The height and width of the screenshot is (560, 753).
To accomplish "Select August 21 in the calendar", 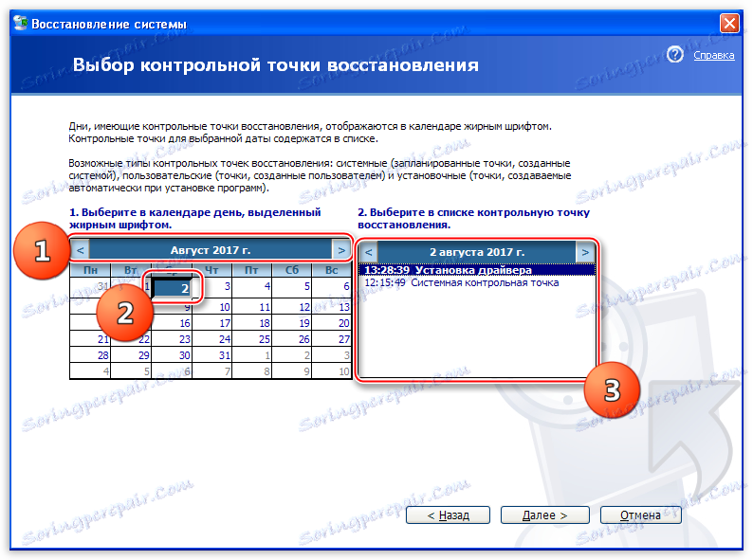I will pos(90,339).
